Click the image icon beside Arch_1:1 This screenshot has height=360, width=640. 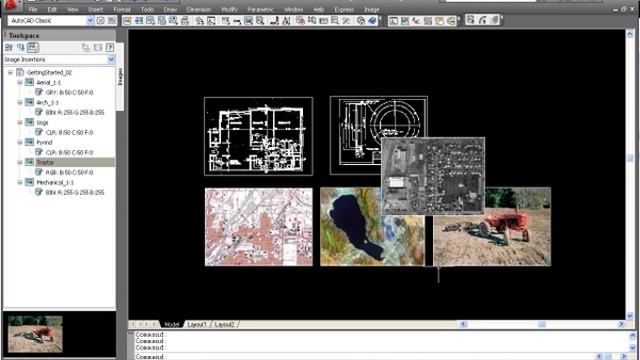[x=29, y=102]
